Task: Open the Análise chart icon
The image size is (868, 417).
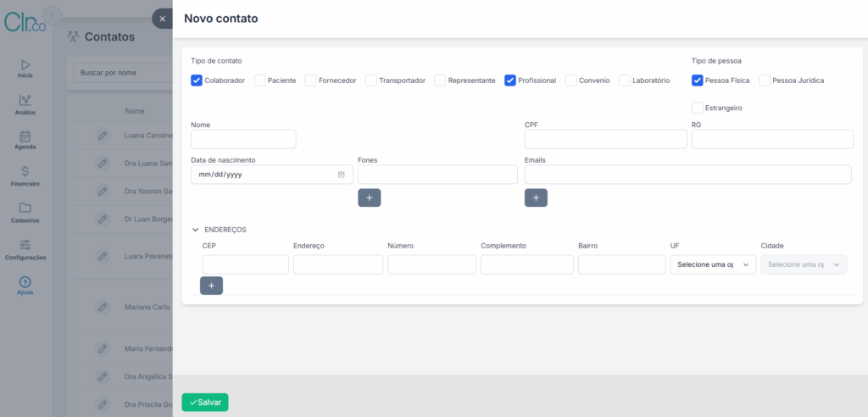Action: (x=25, y=100)
